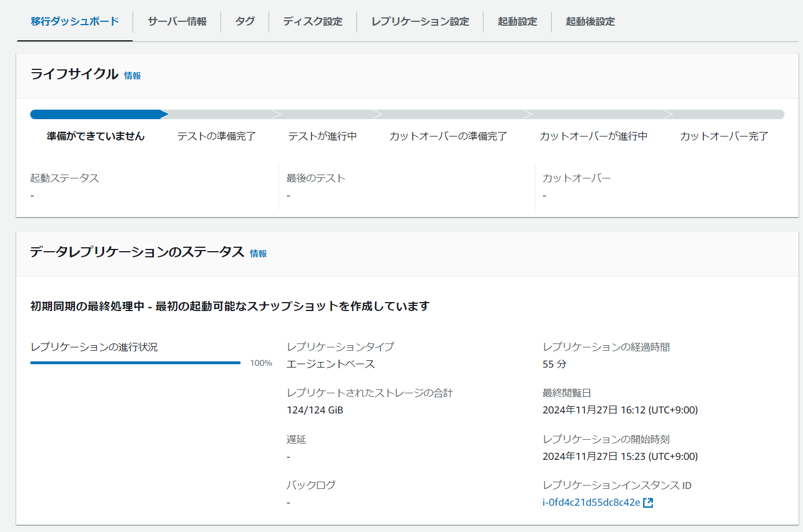Click the レプリケートされたストレージの合計 label
The image size is (803, 532).
click(x=370, y=393)
